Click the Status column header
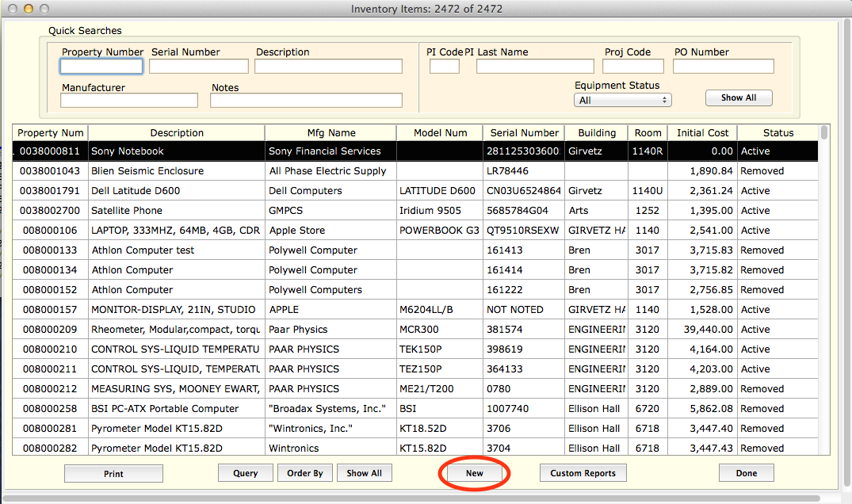The height and width of the screenshot is (504, 852). coord(777,133)
